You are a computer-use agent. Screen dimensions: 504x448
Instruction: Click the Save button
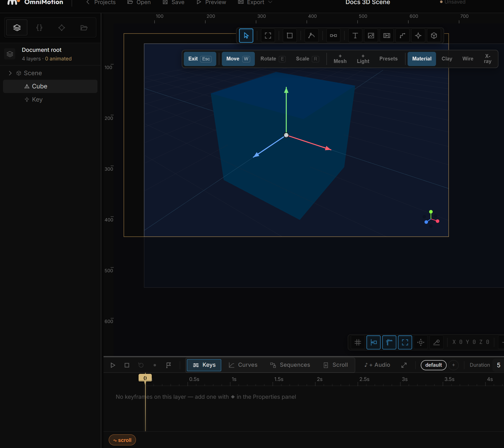point(174,2)
